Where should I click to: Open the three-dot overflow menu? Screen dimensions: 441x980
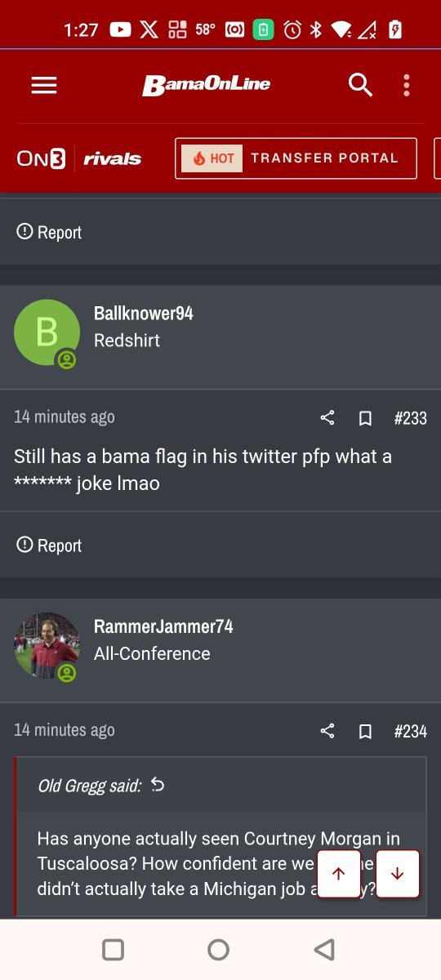tap(406, 85)
